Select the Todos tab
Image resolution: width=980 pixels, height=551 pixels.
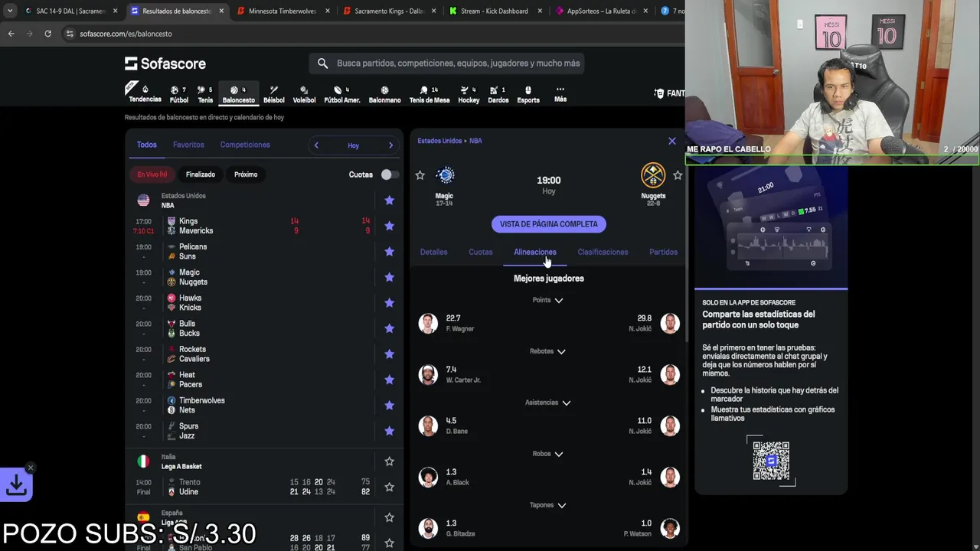coord(146,145)
